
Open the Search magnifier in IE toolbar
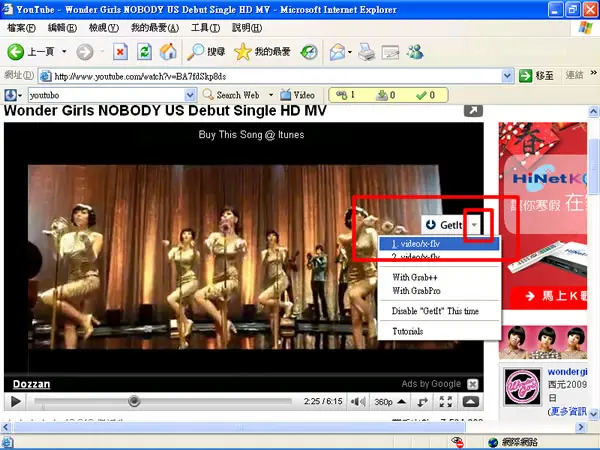(206, 52)
